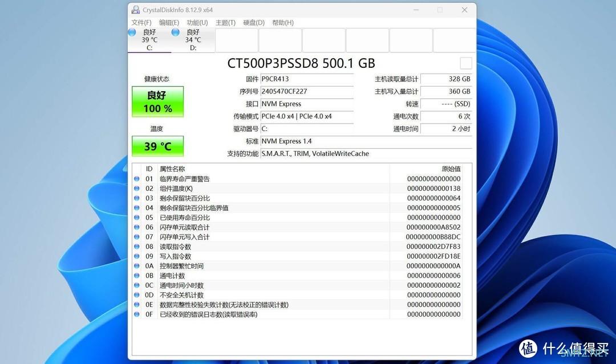Viewport: 616px width, 364px height.
Task: Click the status dot of row 04 剩余保留块百分比临界值
Action: click(x=137, y=208)
